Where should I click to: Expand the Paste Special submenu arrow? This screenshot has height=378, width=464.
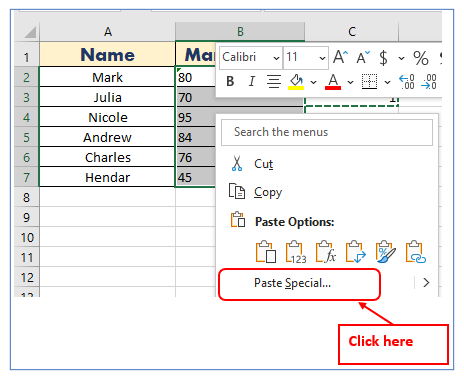pyautogui.click(x=426, y=283)
